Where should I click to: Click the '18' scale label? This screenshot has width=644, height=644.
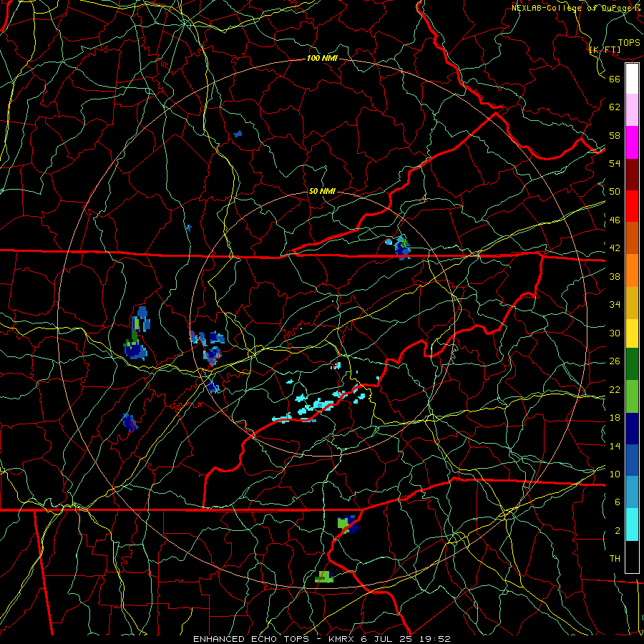click(615, 418)
